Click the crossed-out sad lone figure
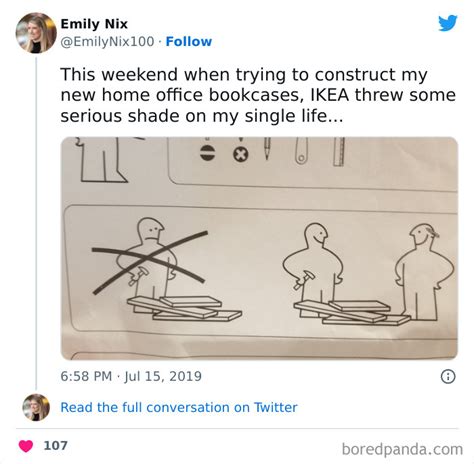 (x=150, y=262)
